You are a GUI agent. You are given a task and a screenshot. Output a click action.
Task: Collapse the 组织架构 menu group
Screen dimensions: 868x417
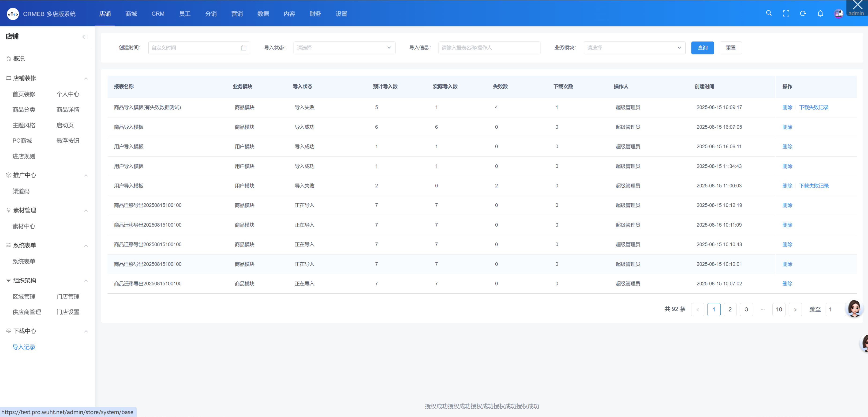click(86, 281)
